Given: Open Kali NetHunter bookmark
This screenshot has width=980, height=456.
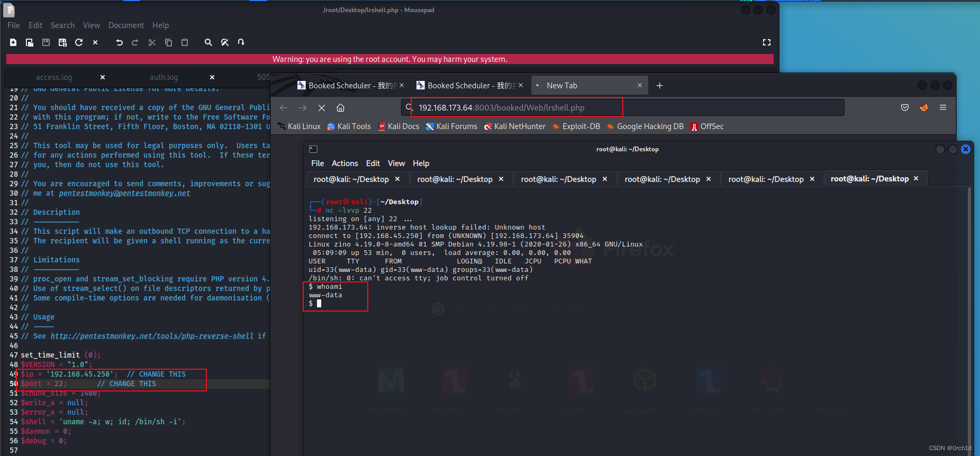Looking at the screenshot, I should click(515, 126).
